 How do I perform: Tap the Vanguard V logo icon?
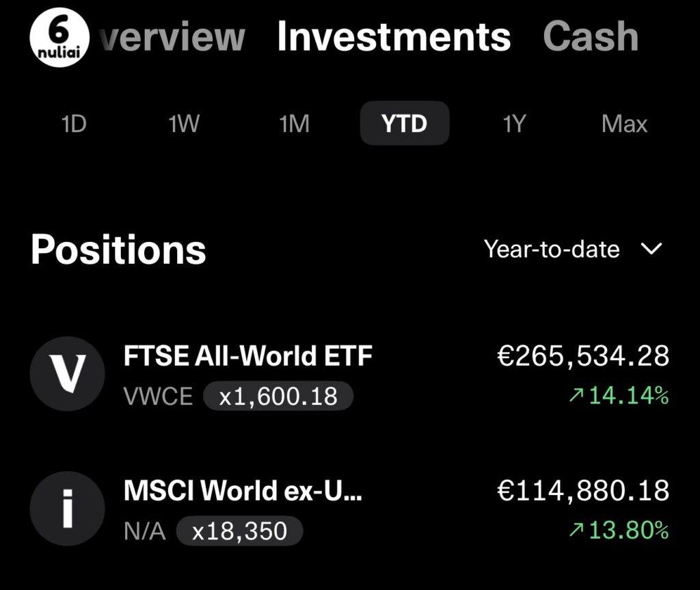[x=68, y=373]
